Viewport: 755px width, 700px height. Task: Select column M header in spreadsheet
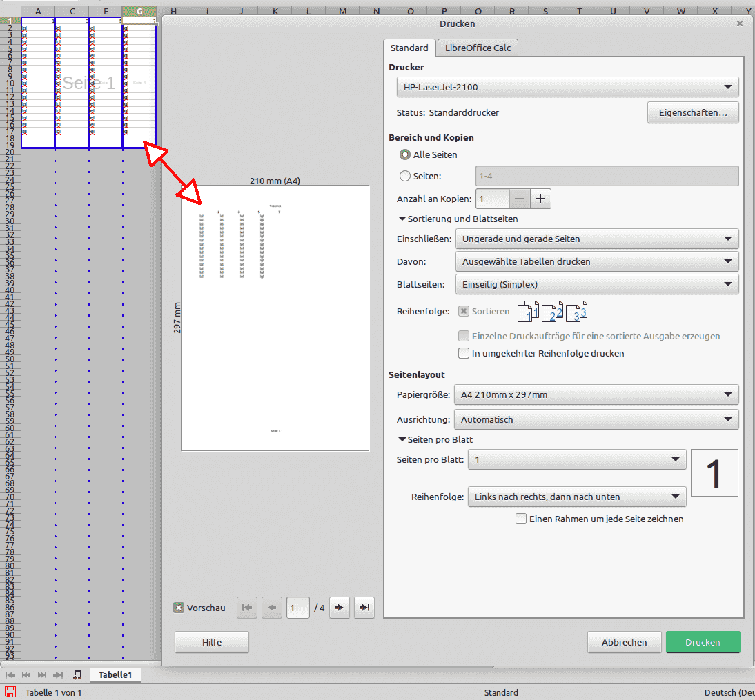[x=342, y=12]
